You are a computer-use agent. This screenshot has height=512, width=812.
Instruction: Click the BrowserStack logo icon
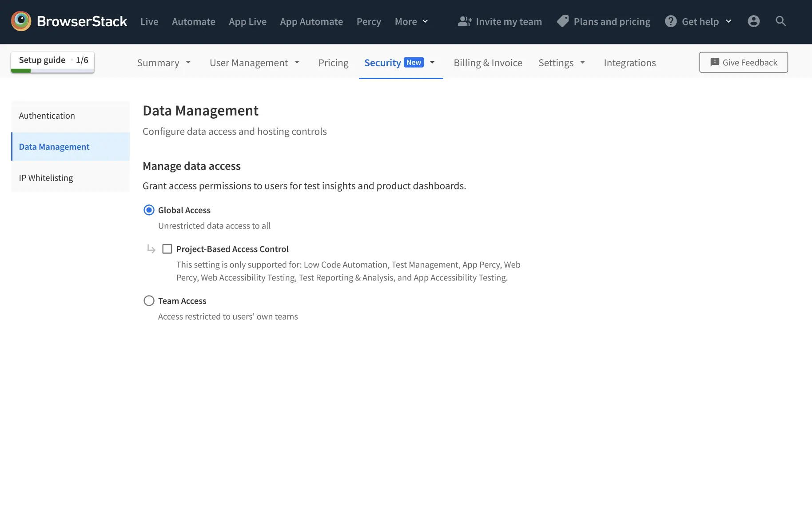21,21
